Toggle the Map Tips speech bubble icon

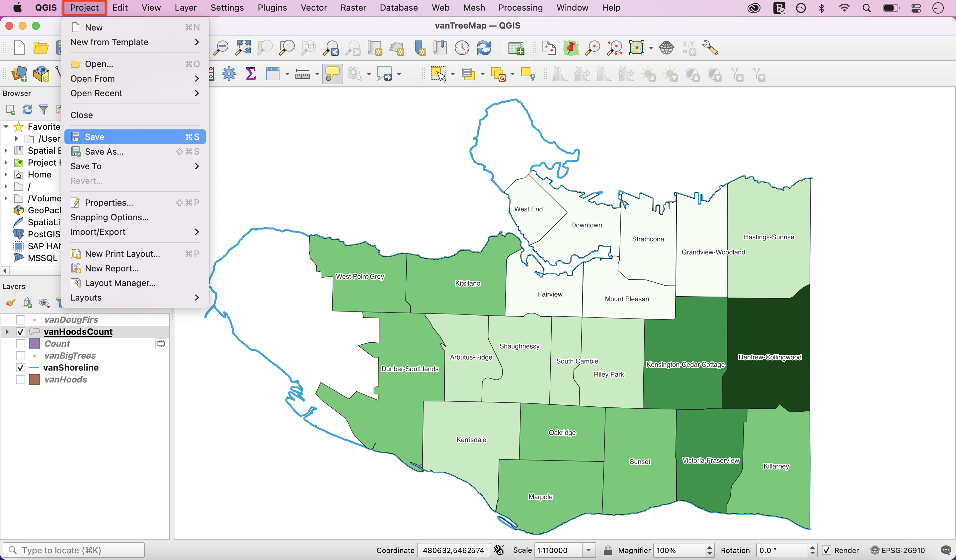point(332,74)
